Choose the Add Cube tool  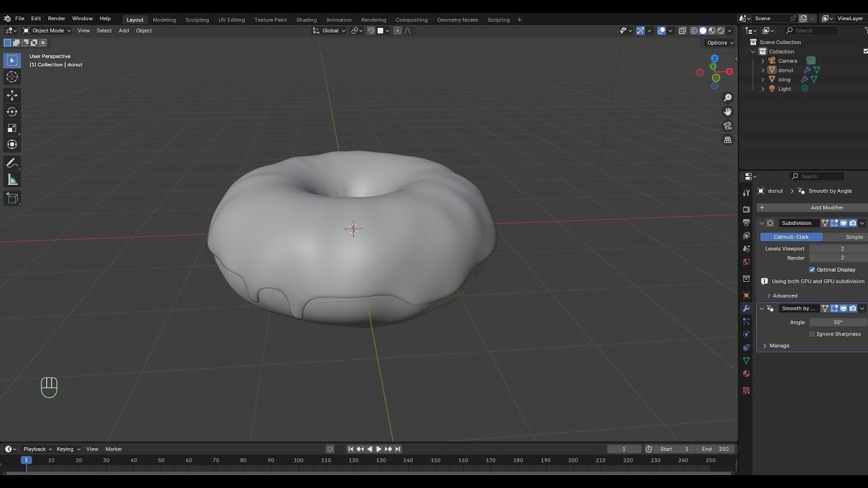coord(12,198)
